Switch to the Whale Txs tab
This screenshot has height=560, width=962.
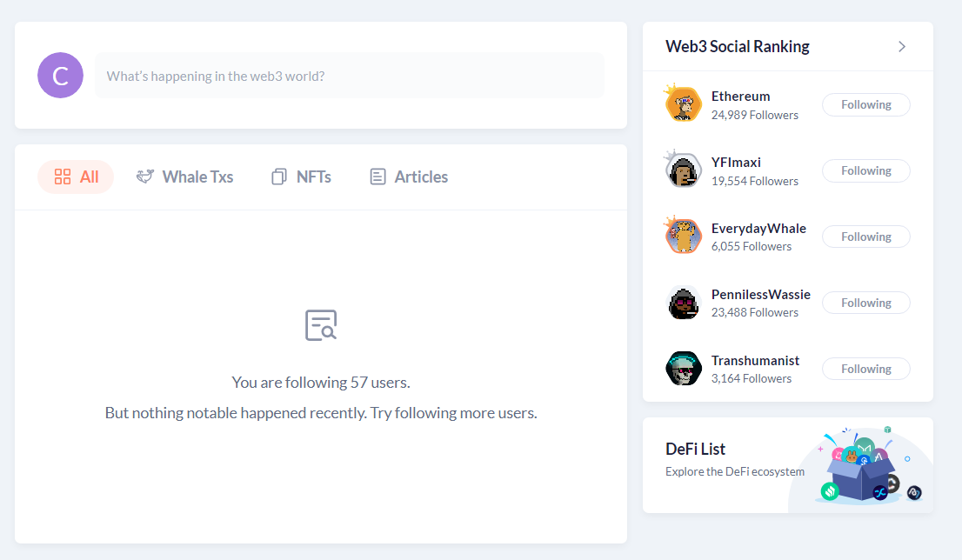tap(184, 177)
